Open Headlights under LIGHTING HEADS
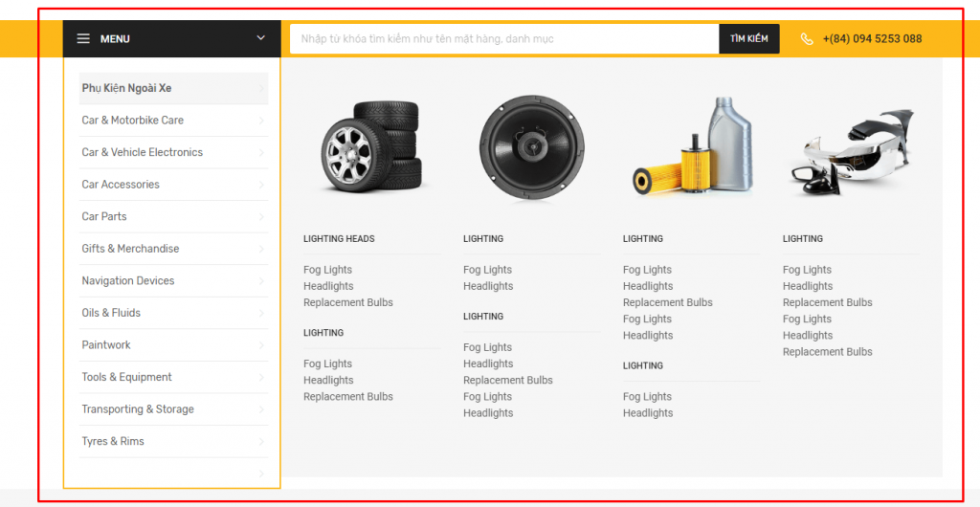The height and width of the screenshot is (507, 980). [328, 286]
